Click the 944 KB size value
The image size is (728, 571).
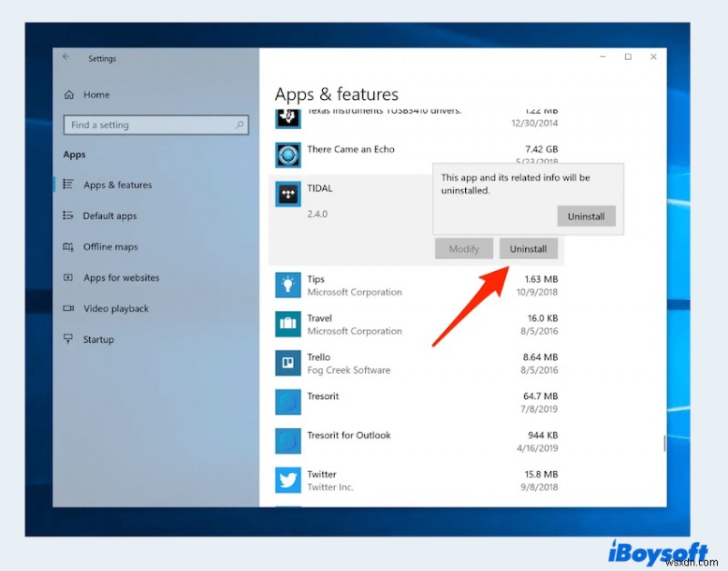[x=542, y=436]
